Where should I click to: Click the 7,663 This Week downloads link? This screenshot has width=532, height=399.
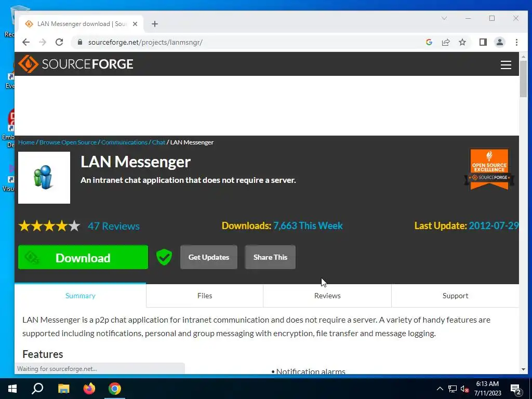pos(308,225)
